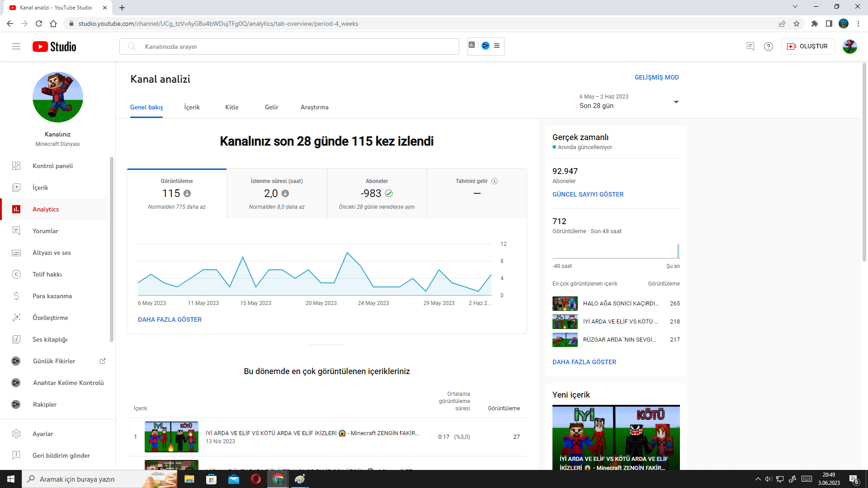Screen dimensions: 868x488
Task: Click the Windows taskbar search box
Action: (x=99, y=479)
